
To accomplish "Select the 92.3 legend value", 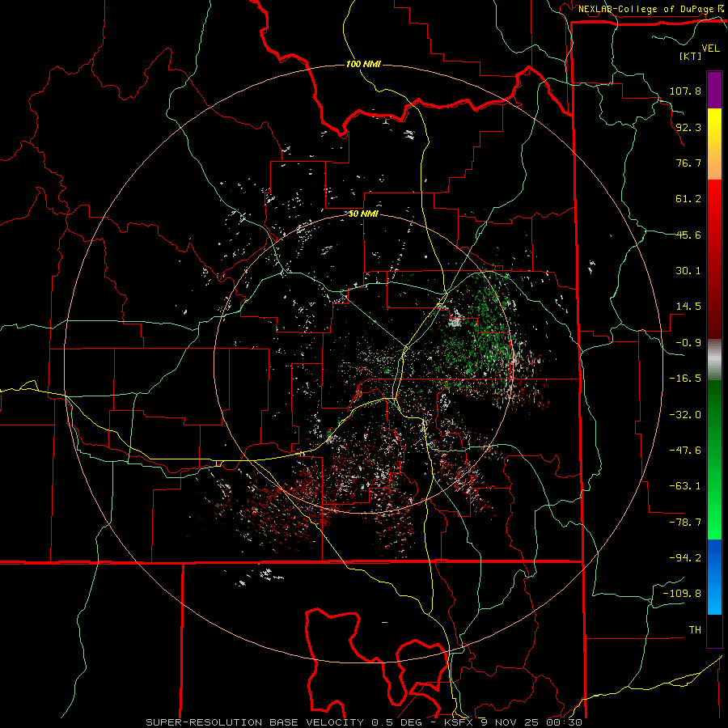I will pyautogui.click(x=688, y=127).
